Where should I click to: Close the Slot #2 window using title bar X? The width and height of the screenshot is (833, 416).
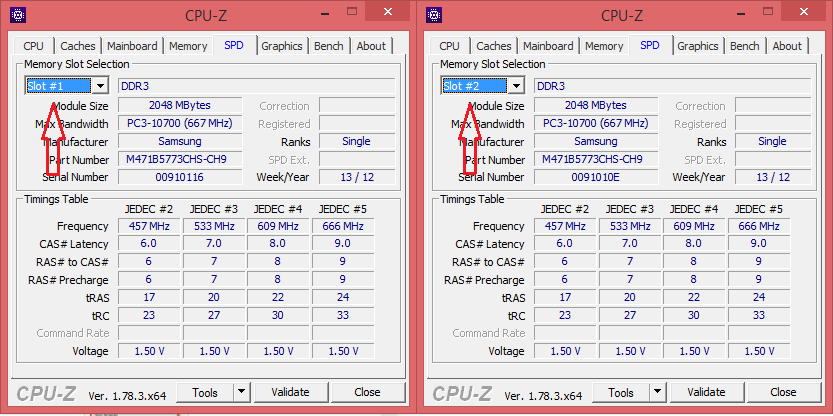(x=800, y=12)
